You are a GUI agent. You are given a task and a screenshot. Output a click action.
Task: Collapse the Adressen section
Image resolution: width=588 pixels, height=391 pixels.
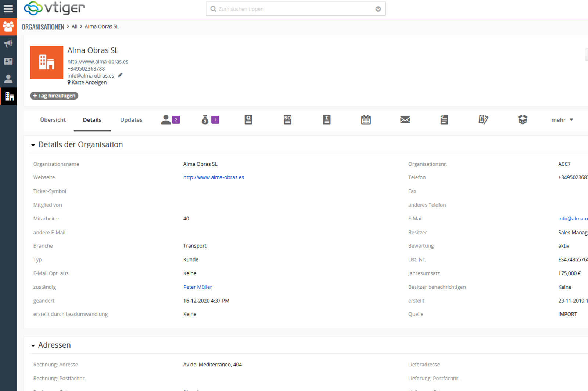(33, 345)
